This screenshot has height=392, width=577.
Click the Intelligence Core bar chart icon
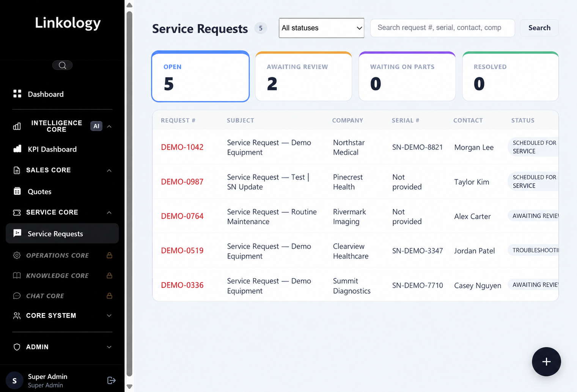coord(17,126)
